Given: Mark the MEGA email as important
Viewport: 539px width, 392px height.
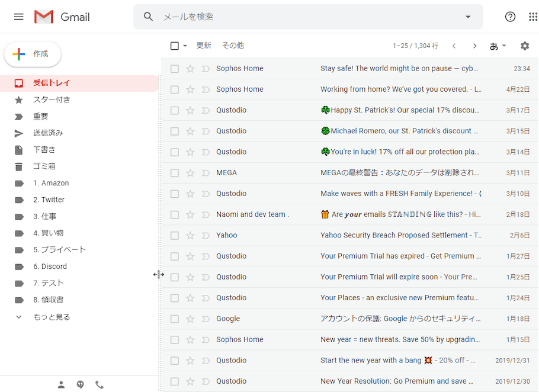Looking at the screenshot, I should tap(206, 173).
